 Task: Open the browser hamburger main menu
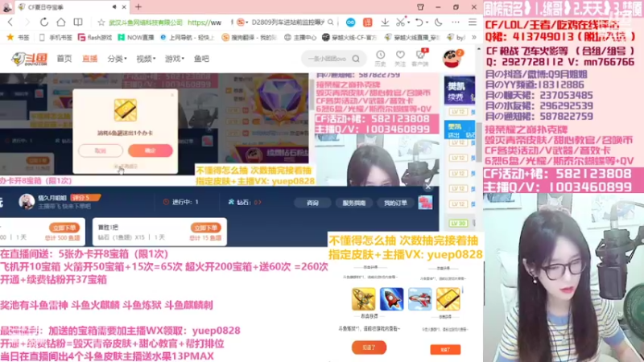pyautogui.click(x=473, y=23)
